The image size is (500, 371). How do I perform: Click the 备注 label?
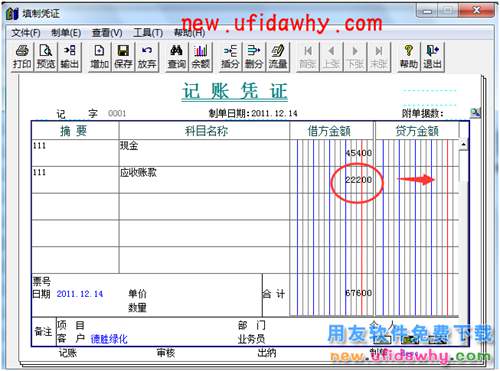pos(43,332)
